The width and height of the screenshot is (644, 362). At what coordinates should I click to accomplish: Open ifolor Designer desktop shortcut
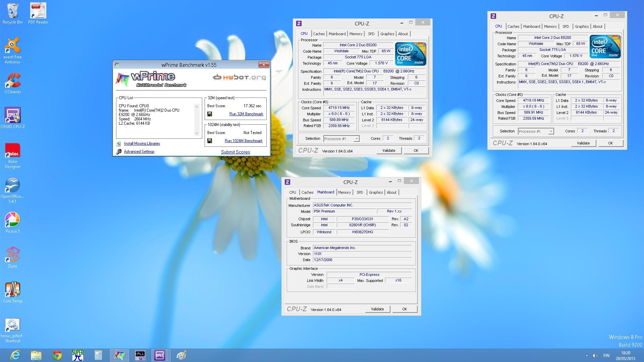click(13, 156)
